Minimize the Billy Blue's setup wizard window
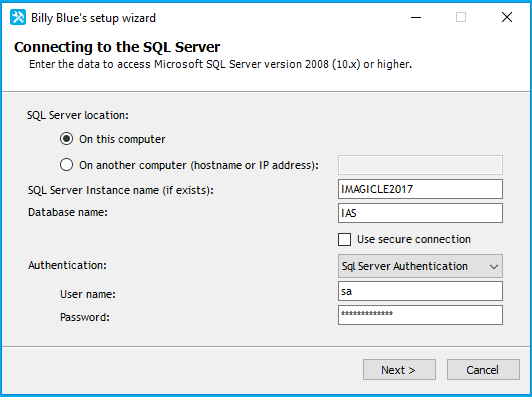Screen dimensions: 532x397 point(416,17)
